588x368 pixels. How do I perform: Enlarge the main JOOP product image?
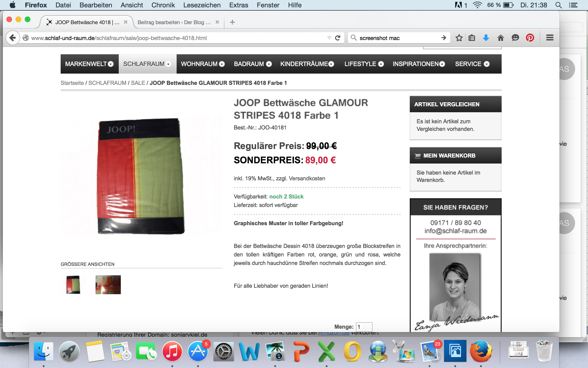tap(141, 176)
